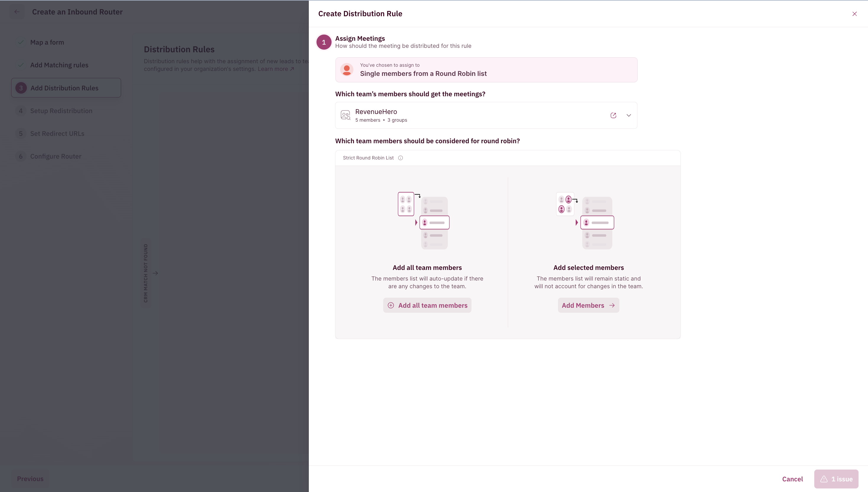
Task: Click the Add selected members illustration
Action: 585,221
